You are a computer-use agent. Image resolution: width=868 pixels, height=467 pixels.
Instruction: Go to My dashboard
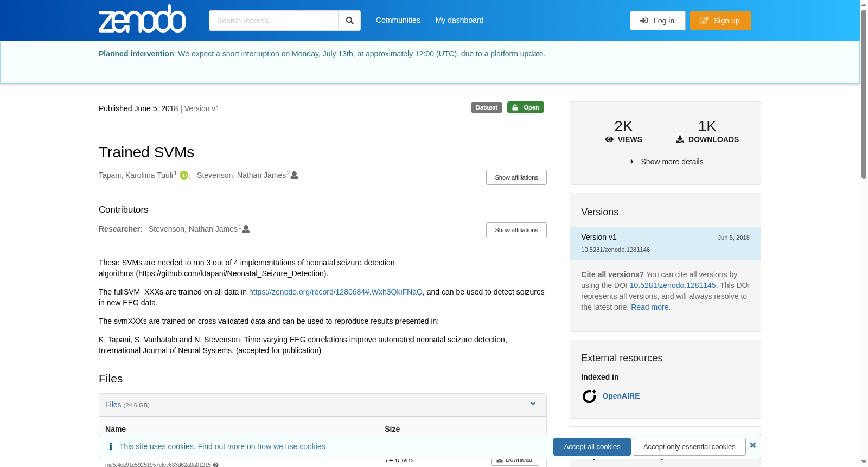pyautogui.click(x=459, y=20)
